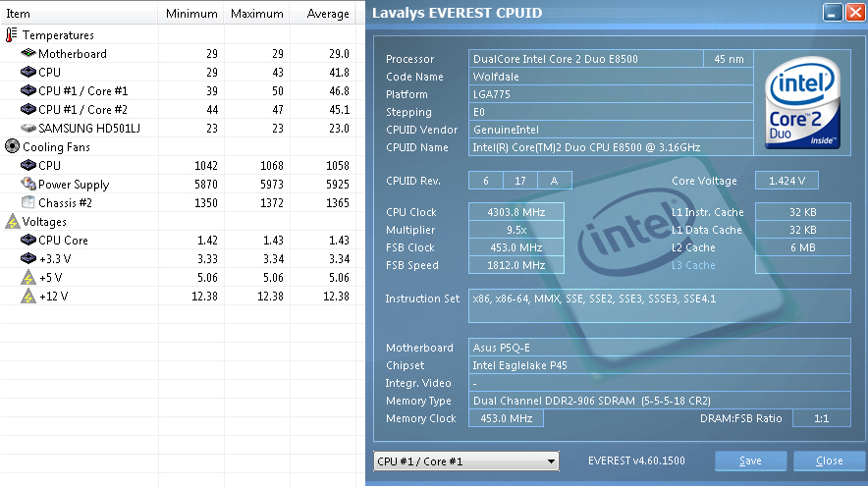Click the FSB Speed 1812.0 MHz field
The image size is (868, 488).
coord(515,265)
